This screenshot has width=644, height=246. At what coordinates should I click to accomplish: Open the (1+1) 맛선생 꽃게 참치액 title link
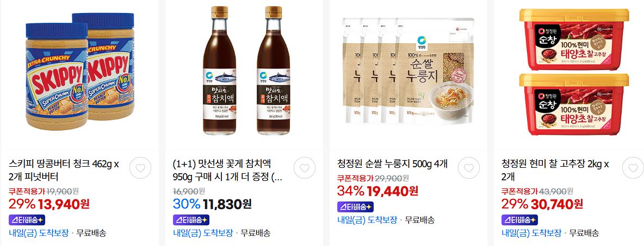(228, 171)
